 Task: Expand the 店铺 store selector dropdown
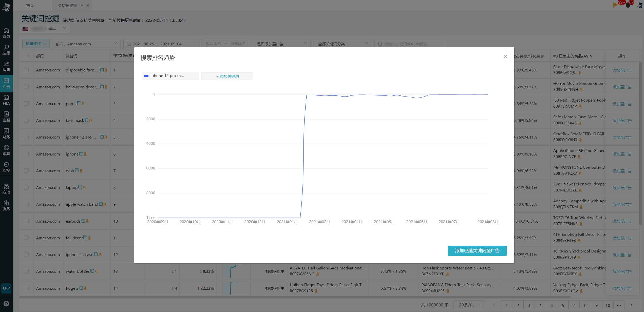(45, 28)
